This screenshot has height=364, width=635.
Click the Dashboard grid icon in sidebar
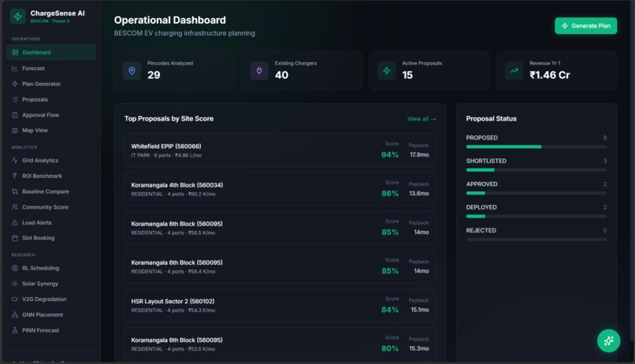pos(15,52)
